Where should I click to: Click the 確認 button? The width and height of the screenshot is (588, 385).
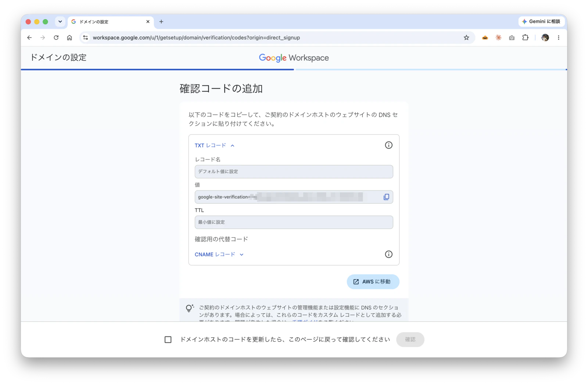(x=410, y=340)
